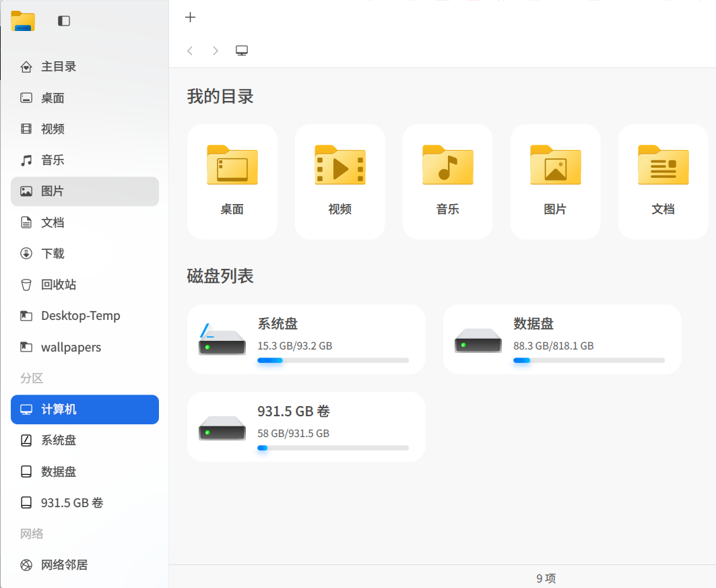Viewport: 716px width, 588px height.
Task: Open wallpapers bookmark in sidebar
Action: point(85,347)
